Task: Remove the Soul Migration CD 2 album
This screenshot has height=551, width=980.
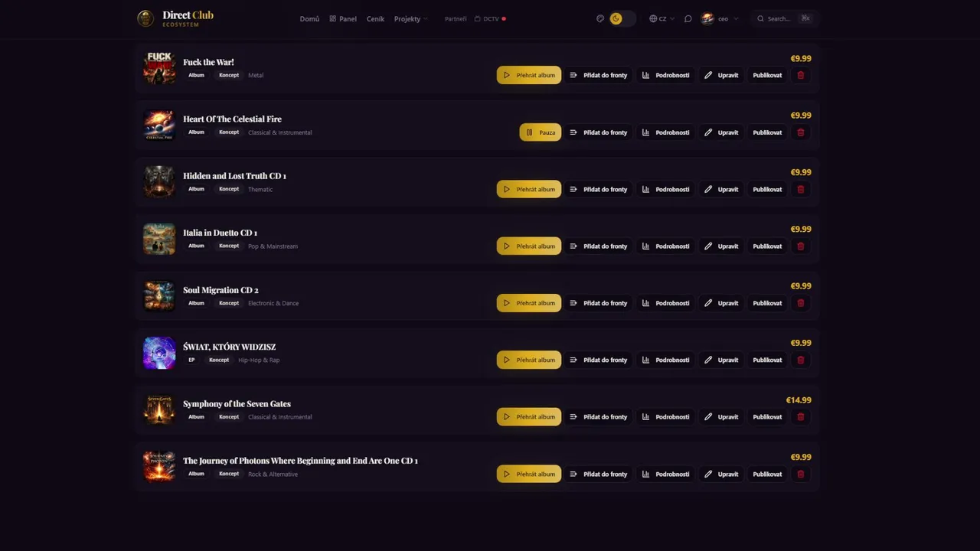Action: point(801,303)
